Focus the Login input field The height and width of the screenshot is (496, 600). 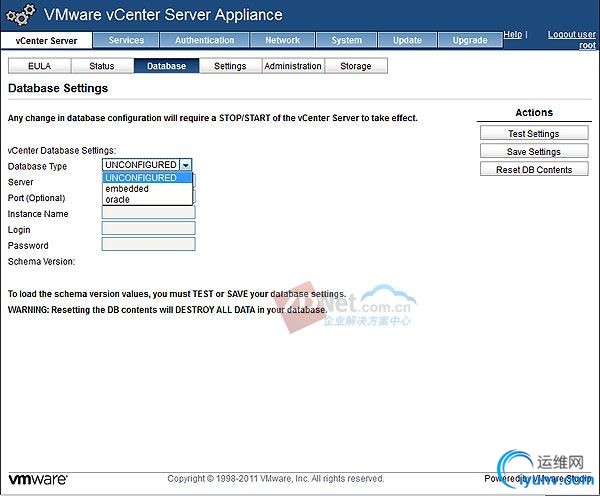tap(148, 228)
